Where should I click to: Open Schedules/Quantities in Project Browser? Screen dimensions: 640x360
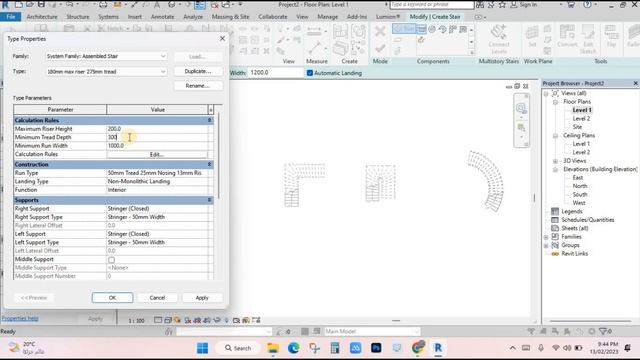tap(587, 220)
